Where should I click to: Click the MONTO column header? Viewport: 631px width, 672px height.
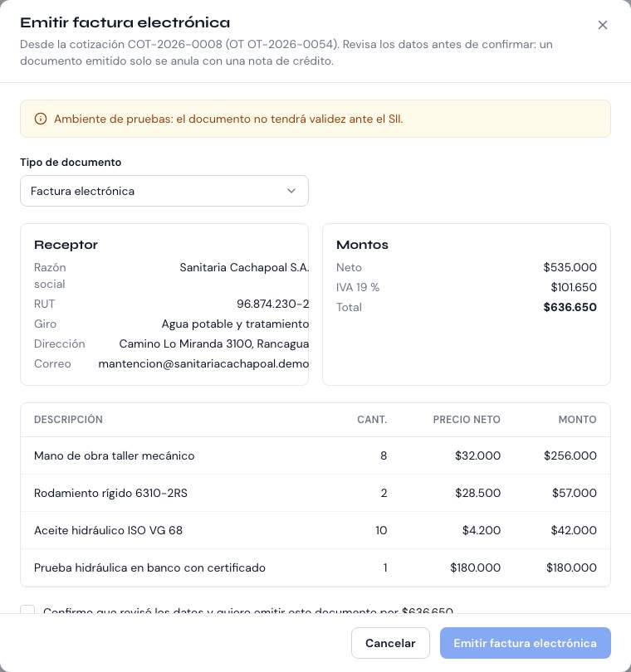pos(577,420)
